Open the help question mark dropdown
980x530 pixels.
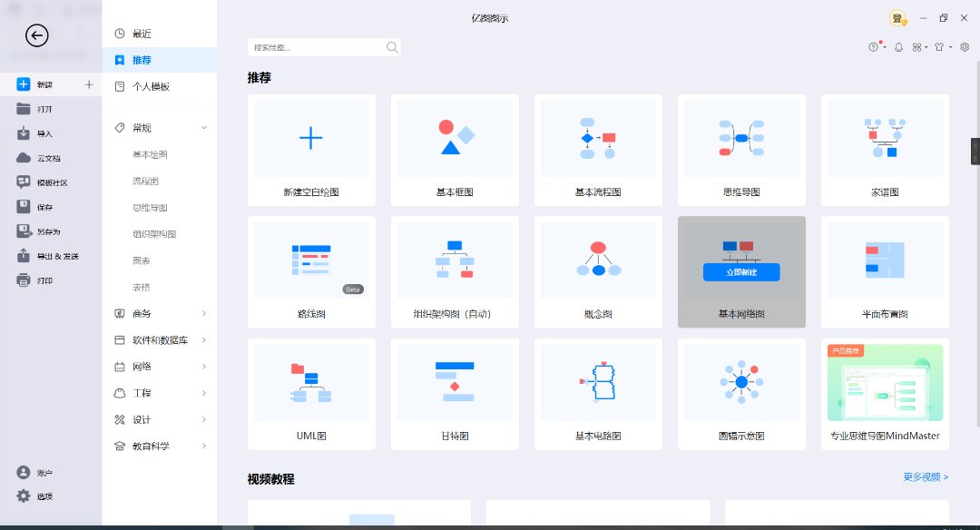(876, 47)
